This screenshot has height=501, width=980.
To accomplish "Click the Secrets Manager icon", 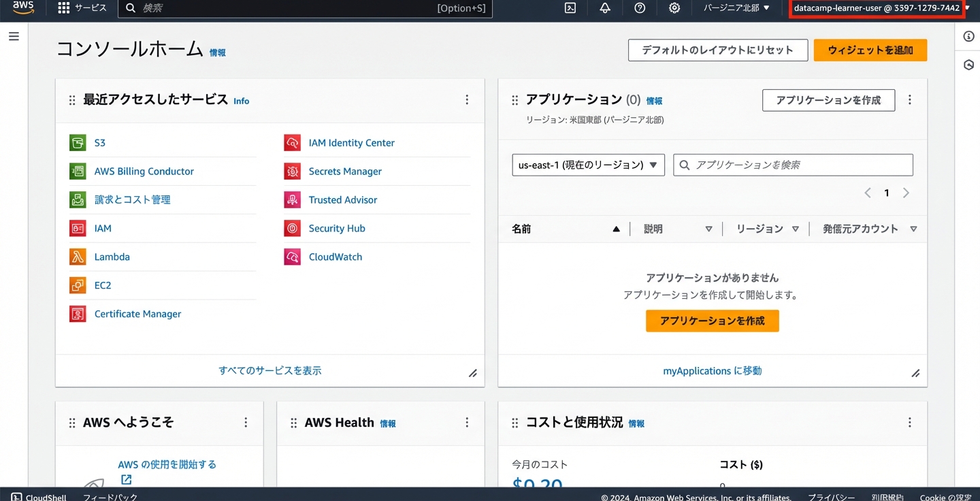I will tap(292, 172).
